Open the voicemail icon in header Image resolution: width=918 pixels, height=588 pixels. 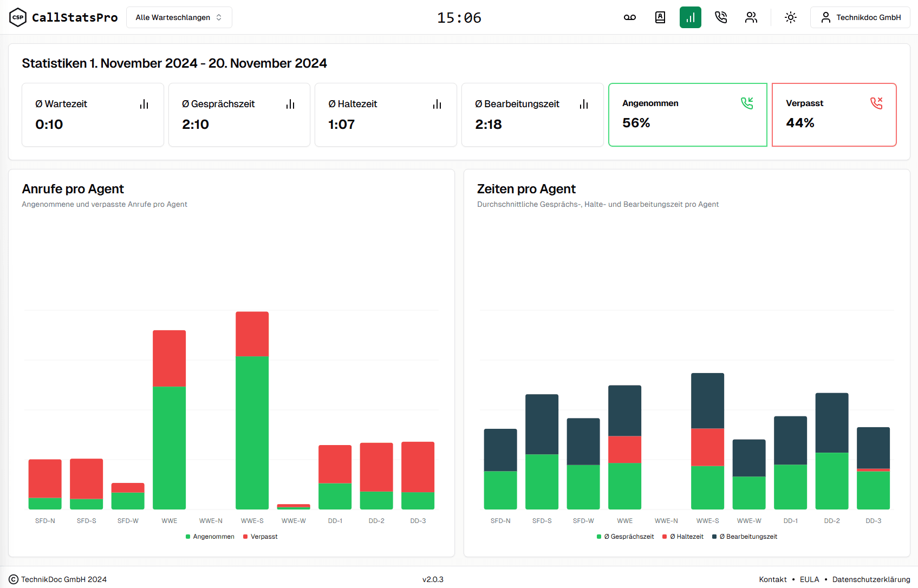point(629,17)
